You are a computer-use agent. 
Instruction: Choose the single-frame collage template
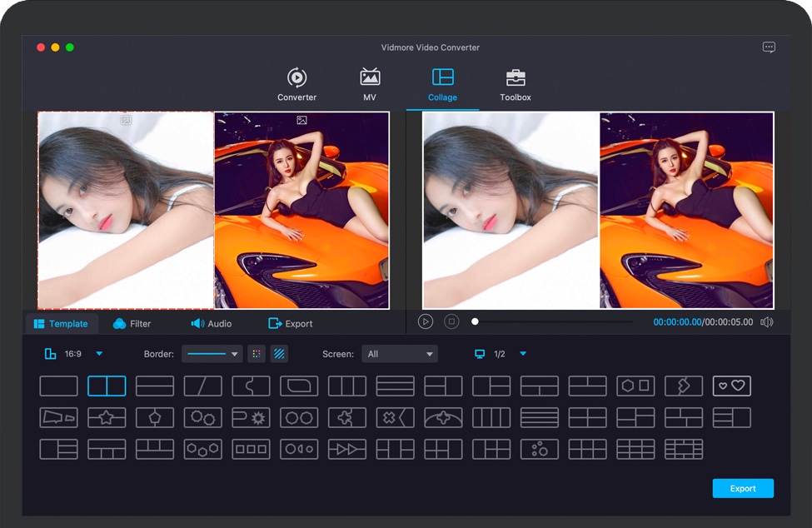point(58,386)
